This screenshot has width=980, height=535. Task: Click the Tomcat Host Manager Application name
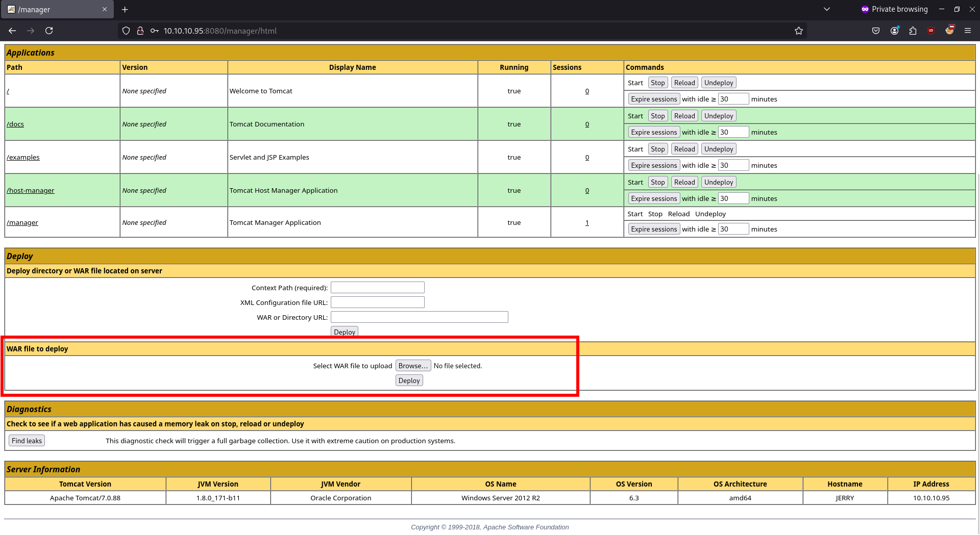pos(283,190)
